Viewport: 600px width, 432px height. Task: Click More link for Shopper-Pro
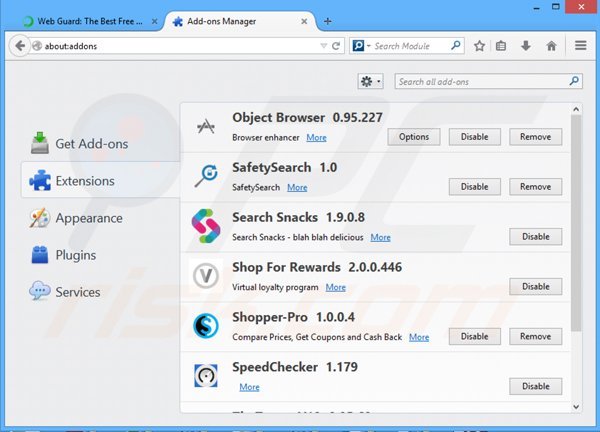pos(419,337)
